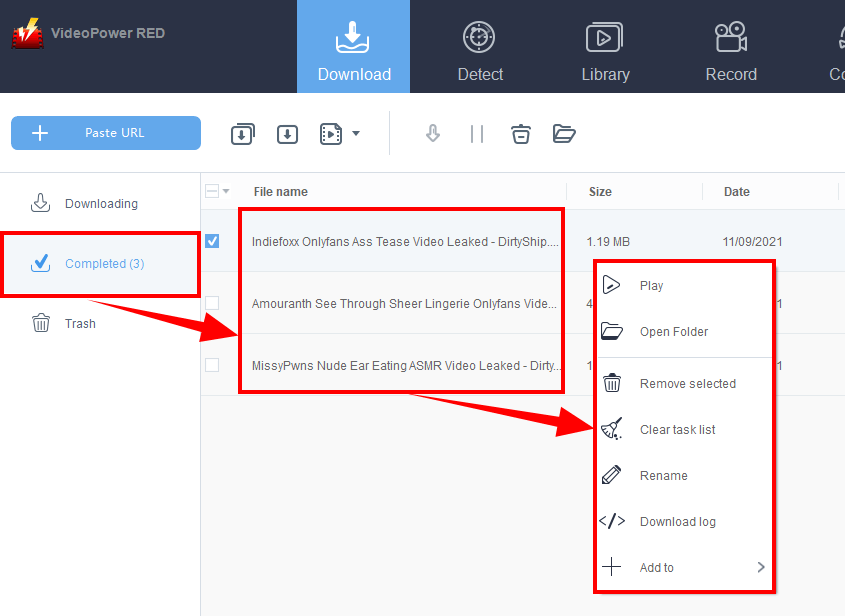845x616 pixels.
Task: Click the trash icon beside Remove selected
Action: (x=612, y=383)
